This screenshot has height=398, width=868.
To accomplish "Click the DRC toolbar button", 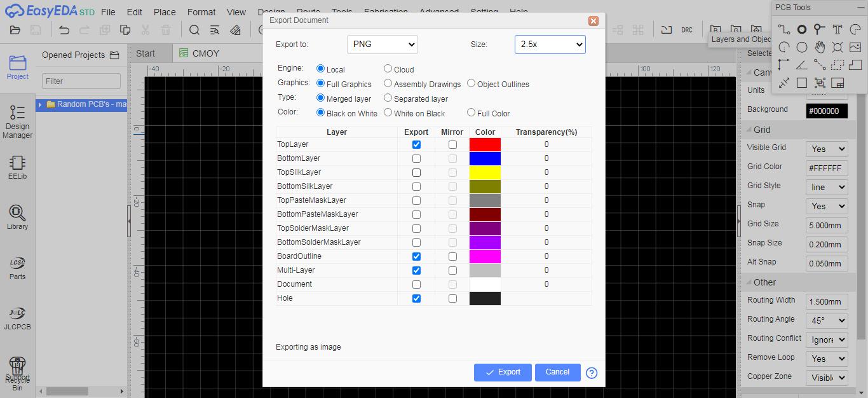I will pyautogui.click(x=686, y=30).
